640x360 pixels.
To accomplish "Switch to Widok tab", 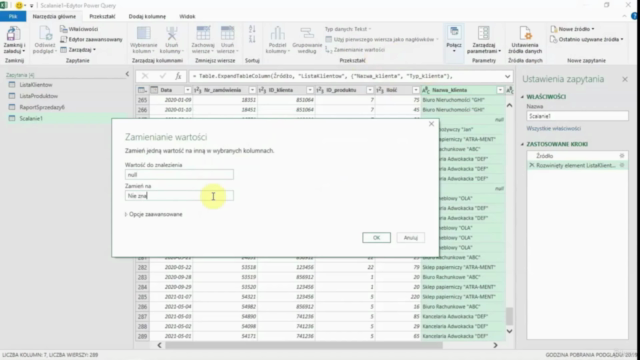I will point(187,16).
